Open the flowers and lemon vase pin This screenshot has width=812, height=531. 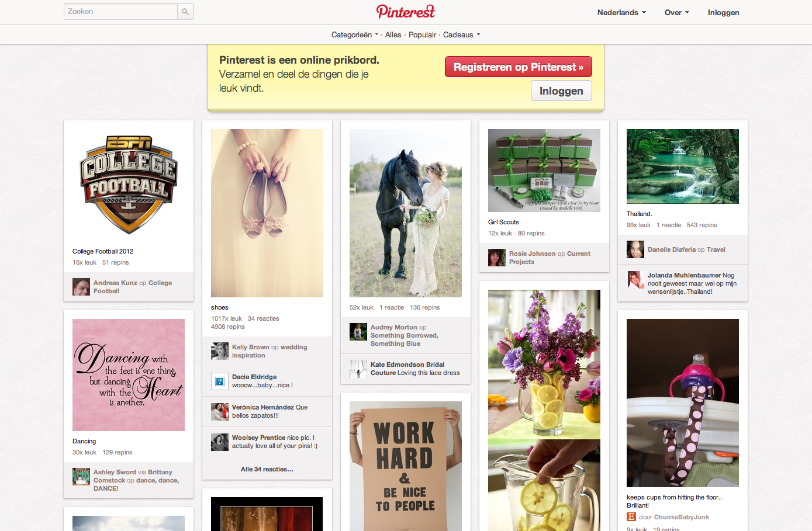click(544, 410)
